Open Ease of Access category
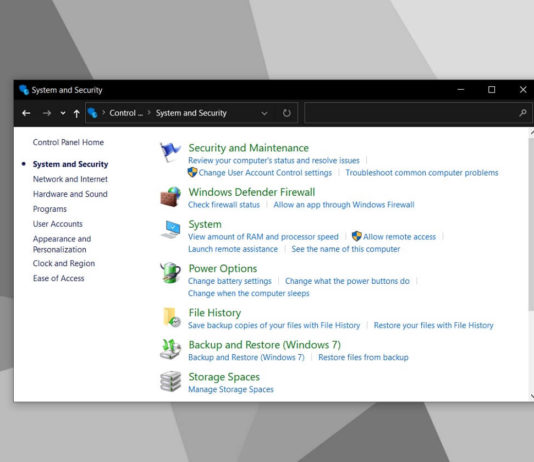 point(58,278)
